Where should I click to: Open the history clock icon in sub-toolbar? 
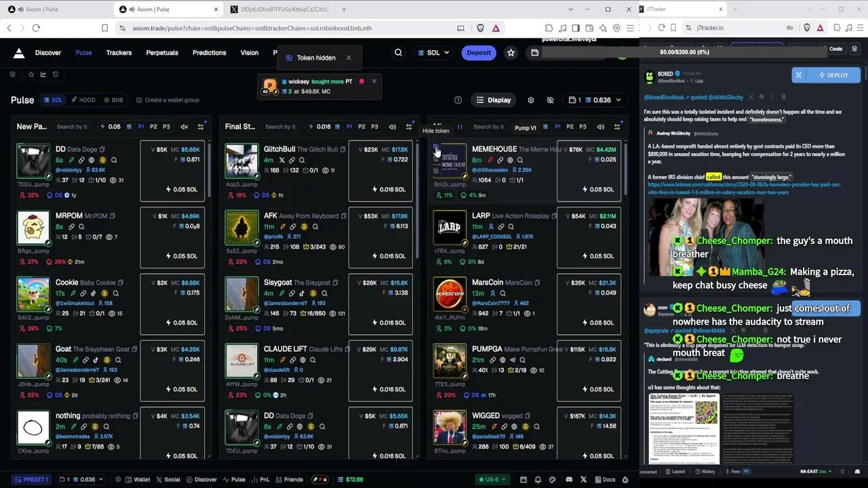[56, 75]
